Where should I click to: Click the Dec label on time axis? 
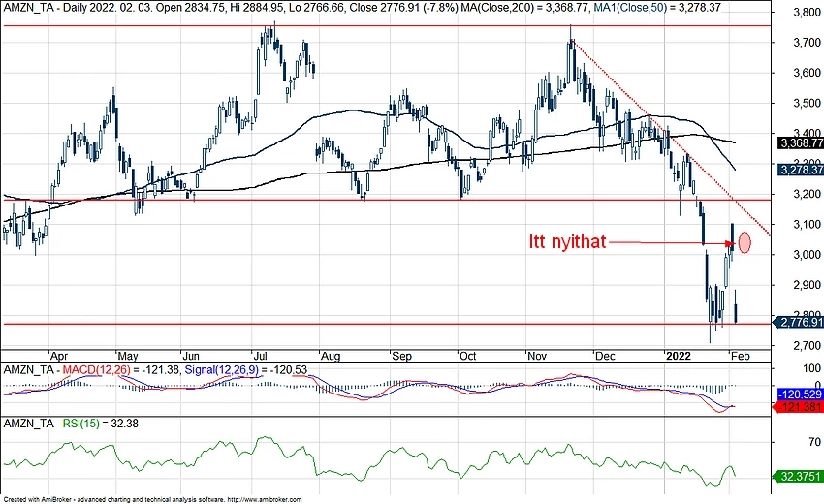605,357
